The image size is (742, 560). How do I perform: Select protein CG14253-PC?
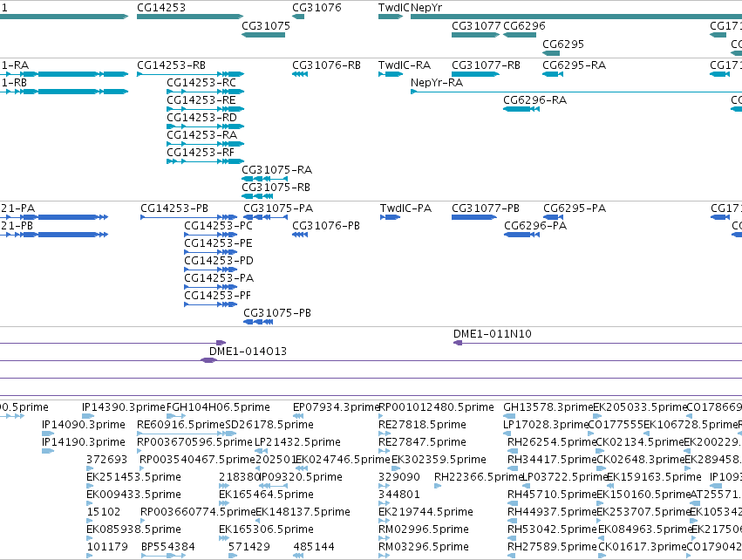(218, 226)
